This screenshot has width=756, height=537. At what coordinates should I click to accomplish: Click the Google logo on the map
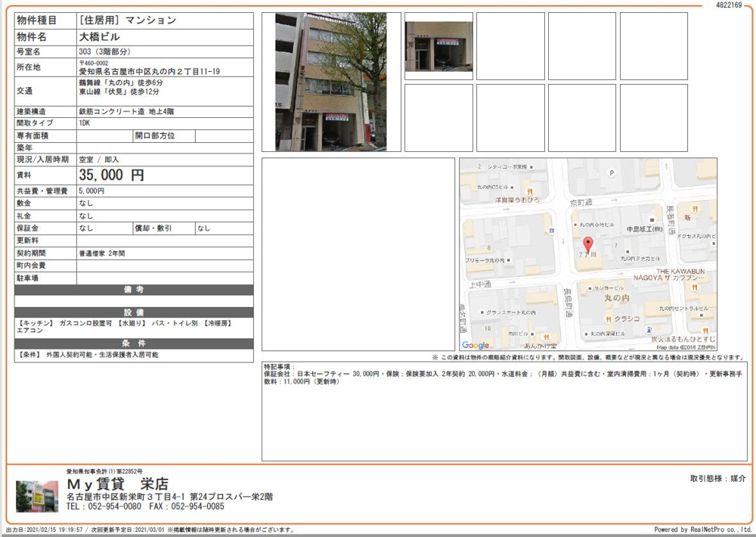click(x=476, y=345)
